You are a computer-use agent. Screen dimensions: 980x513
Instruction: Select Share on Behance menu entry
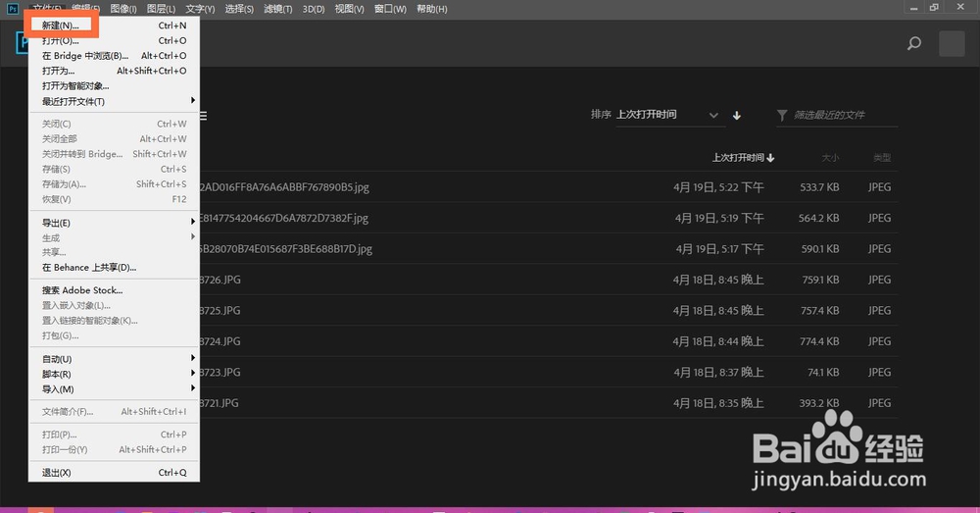pos(114,267)
